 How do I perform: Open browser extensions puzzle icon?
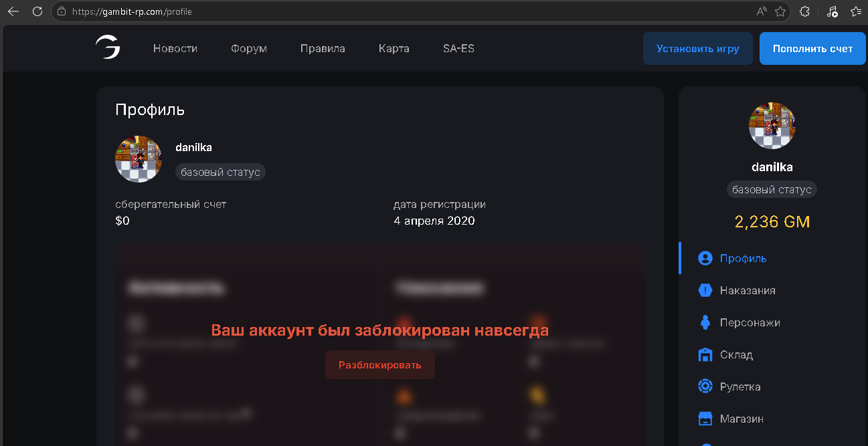805,11
